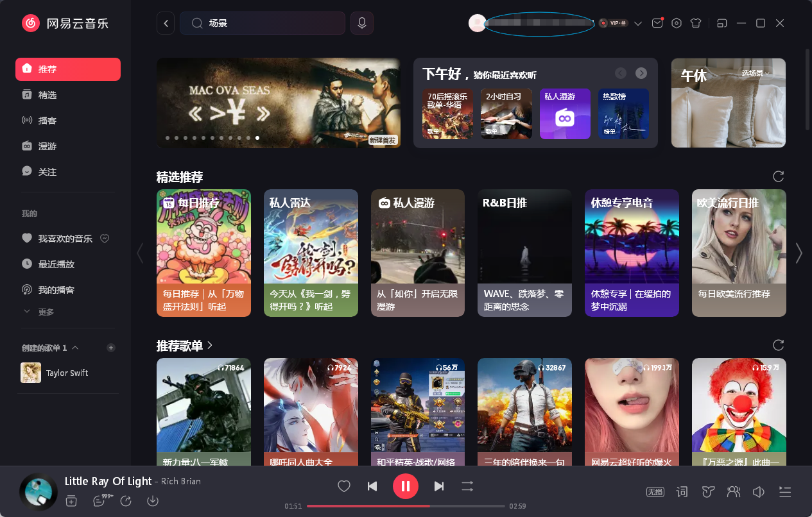Toggle the loop play mode icon
Image resolution: width=812 pixels, height=517 pixels.
[x=467, y=486]
